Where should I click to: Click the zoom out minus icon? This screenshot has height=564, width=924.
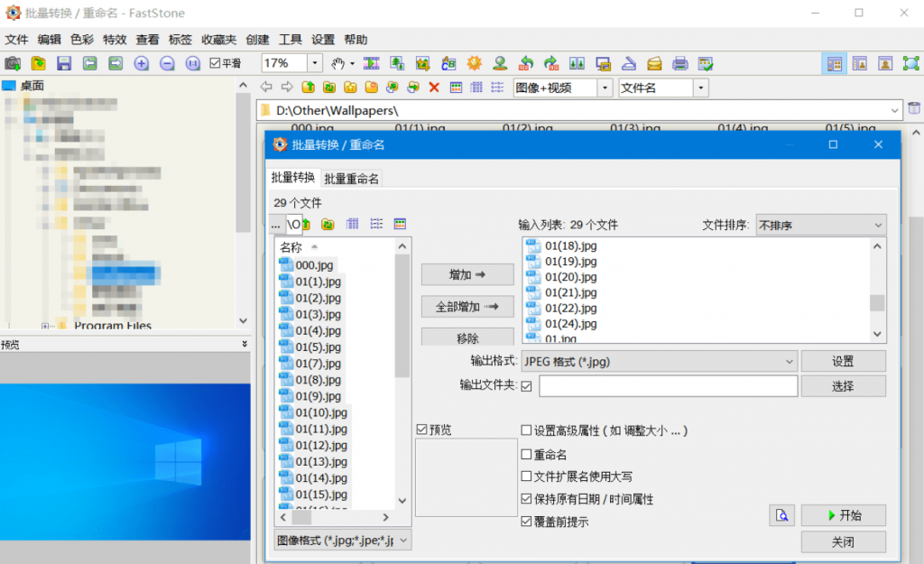pos(167,63)
